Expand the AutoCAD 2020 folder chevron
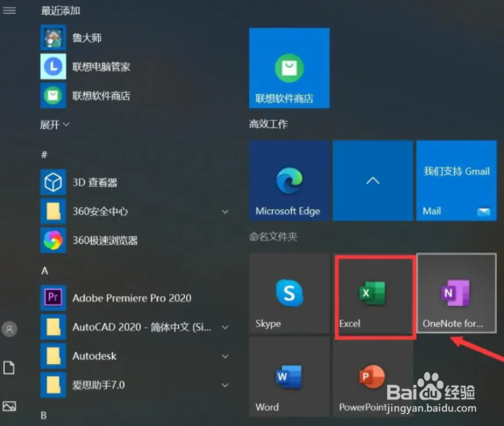The width and height of the screenshot is (504, 426). tap(225, 327)
